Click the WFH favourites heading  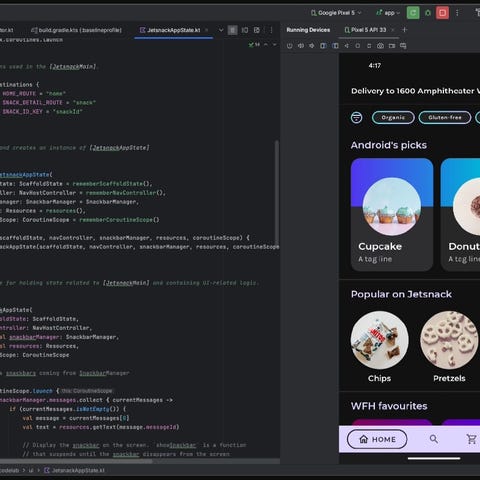pyautogui.click(x=389, y=406)
